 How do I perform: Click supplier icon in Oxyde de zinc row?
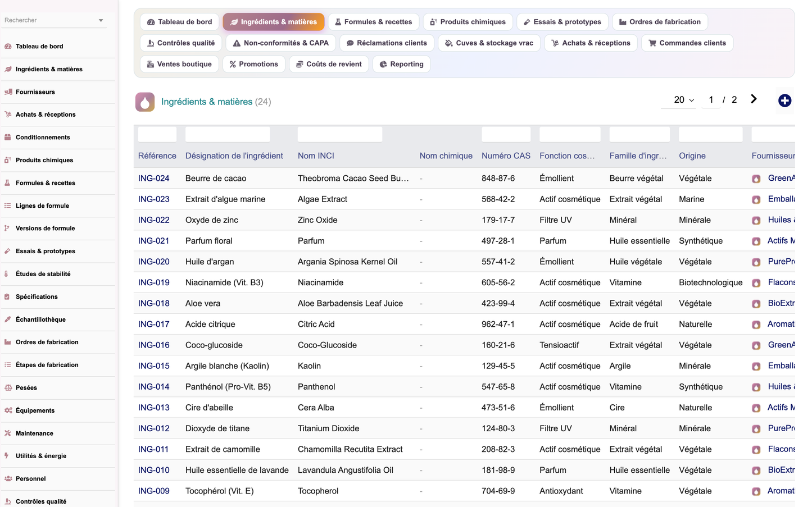click(x=756, y=221)
